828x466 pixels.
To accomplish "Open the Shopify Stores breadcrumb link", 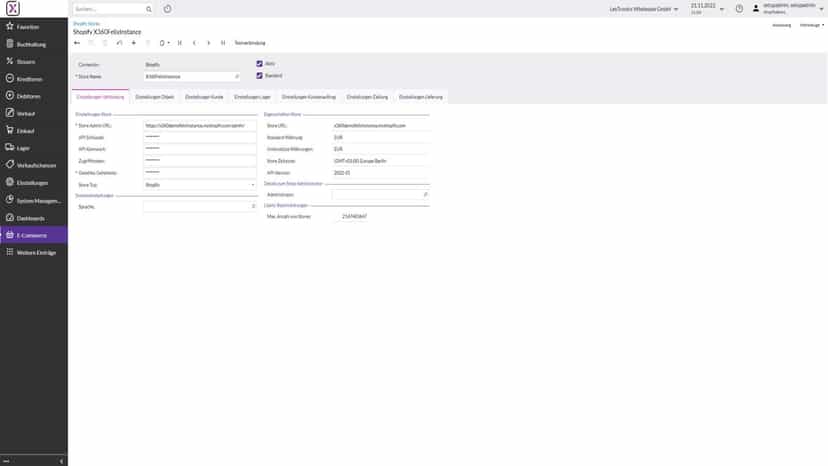I will pos(86,24).
